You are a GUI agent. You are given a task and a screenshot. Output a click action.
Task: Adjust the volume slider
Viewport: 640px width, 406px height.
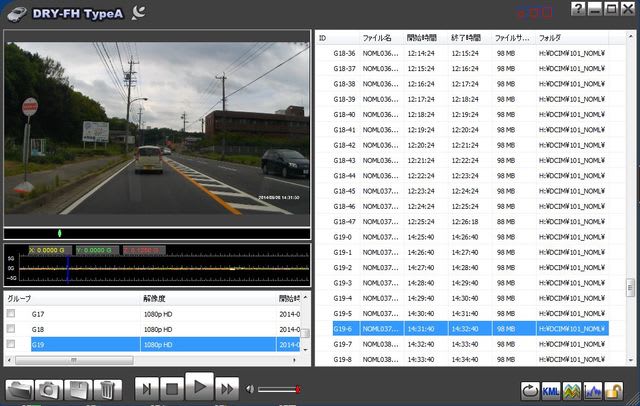[279, 390]
